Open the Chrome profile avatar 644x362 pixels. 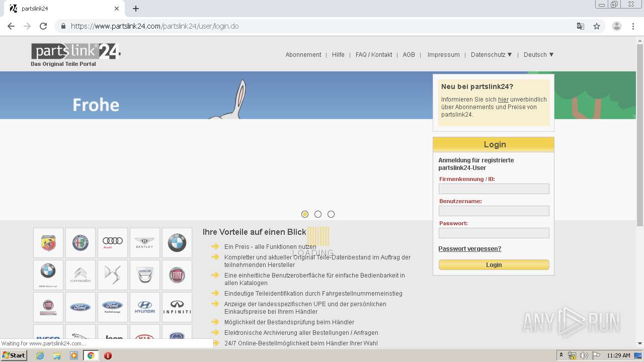617,26
